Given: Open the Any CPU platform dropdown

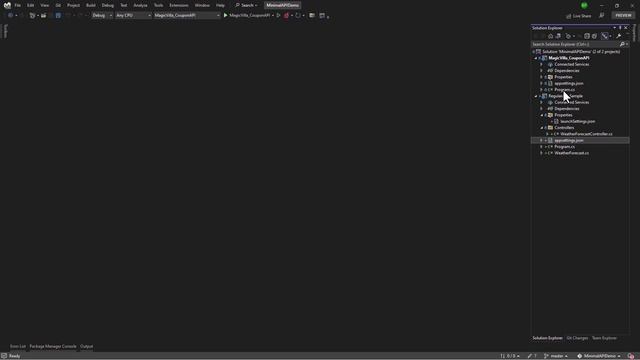Looking at the screenshot, I should click(133, 16).
